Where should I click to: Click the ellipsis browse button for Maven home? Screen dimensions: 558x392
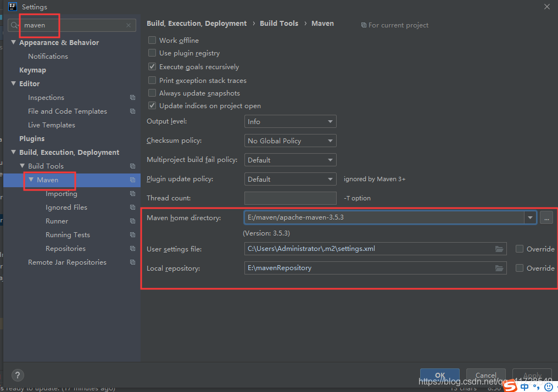click(546, 218)
